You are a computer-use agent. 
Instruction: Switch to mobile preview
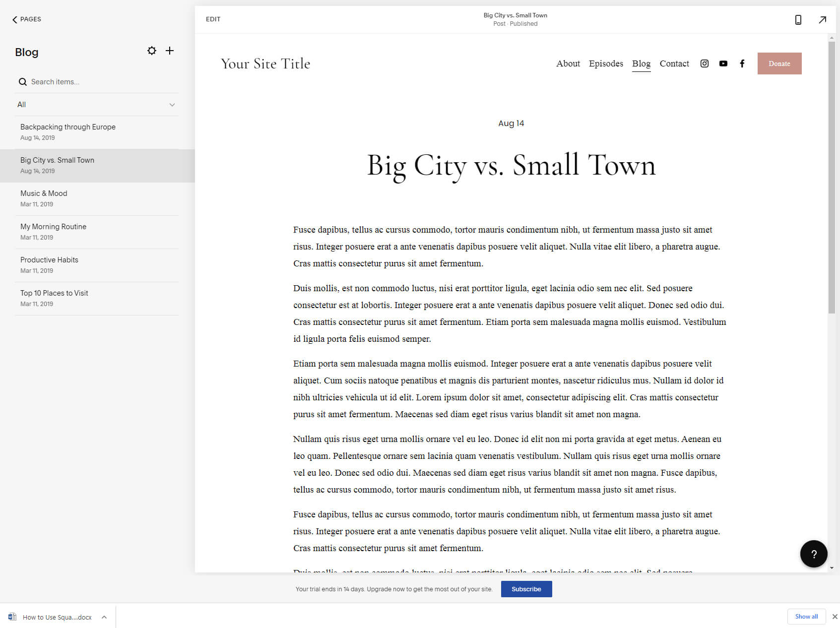coord(798,19)
